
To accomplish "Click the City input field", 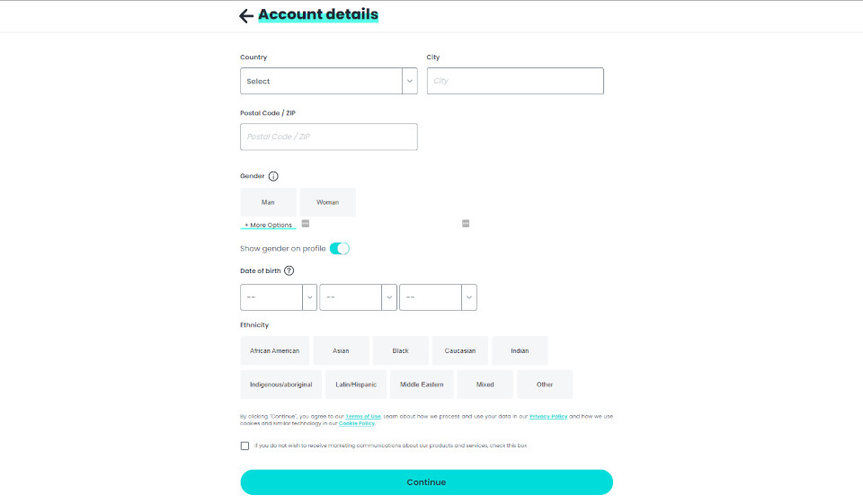I will coord(514,81).
